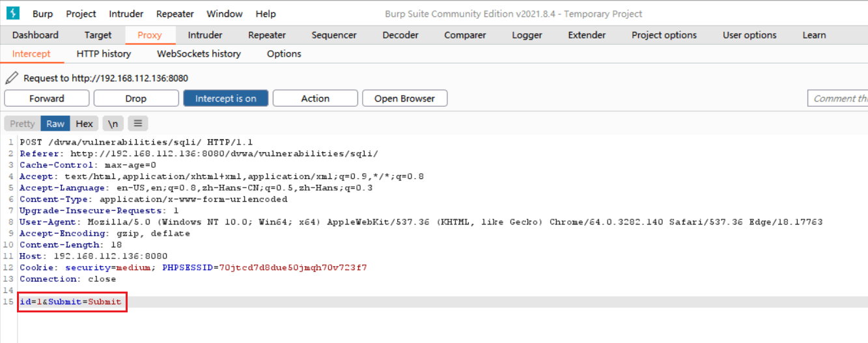Click the Accept-Language header line
This screenshot has width=868, height=343.
click(196, 187)
